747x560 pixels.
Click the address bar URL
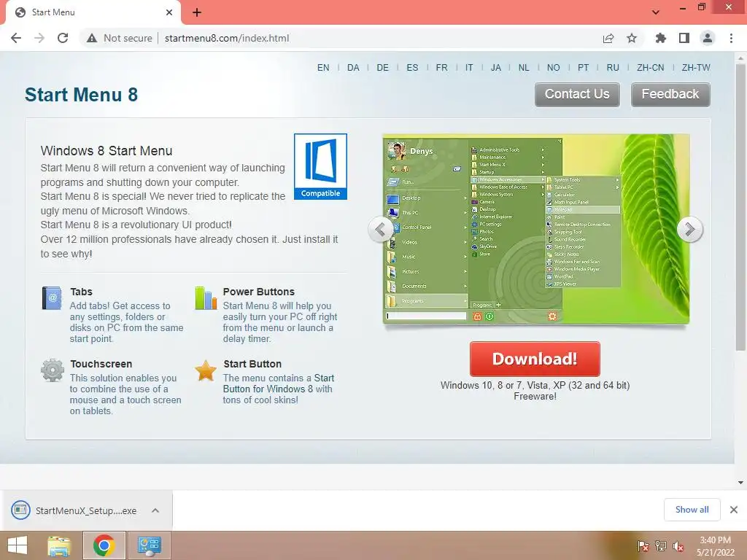227,38
